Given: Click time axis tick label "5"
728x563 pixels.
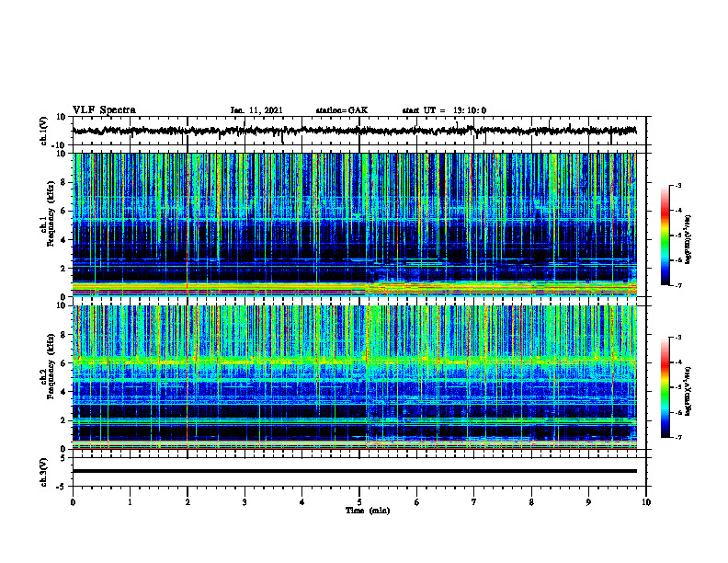Looking at the screenshot, I should click(359, 502).
